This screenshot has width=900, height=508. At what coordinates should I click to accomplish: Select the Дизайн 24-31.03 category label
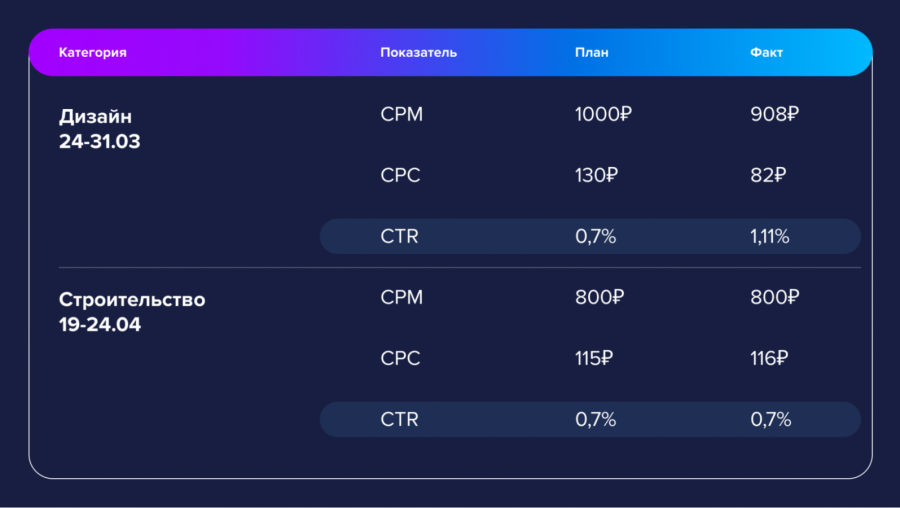99,129
